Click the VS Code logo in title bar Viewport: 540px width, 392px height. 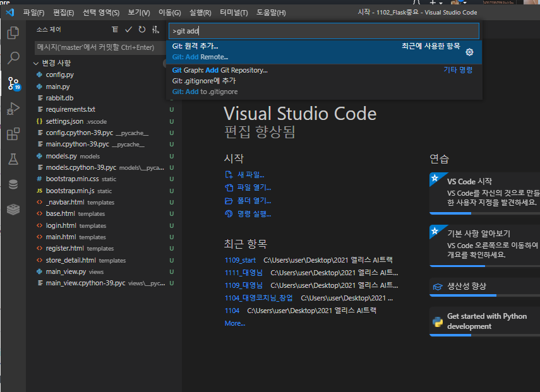[x=10, y=13]
